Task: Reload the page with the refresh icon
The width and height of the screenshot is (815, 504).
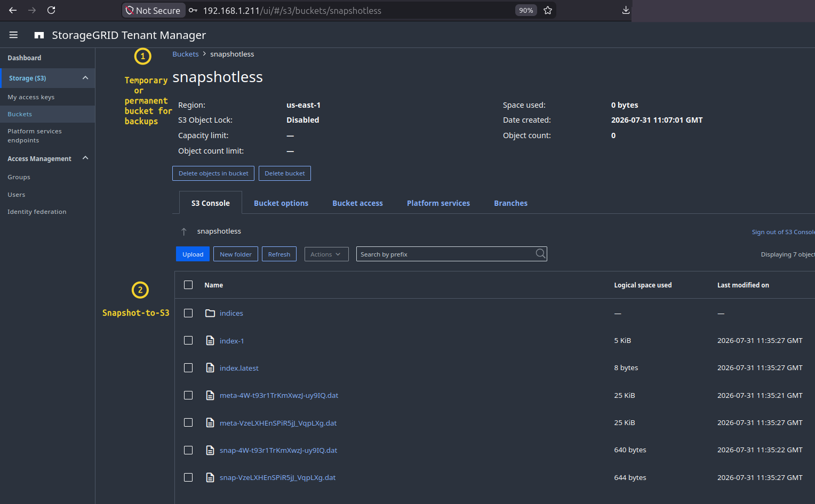Action: tap(51, 10)
